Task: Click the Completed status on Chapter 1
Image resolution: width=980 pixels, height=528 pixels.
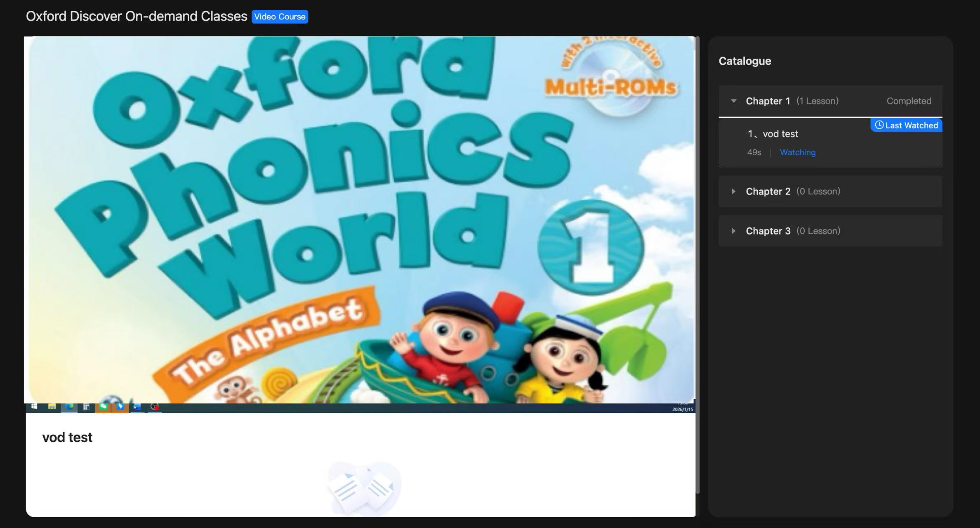Action: click(x=909, y=101)
